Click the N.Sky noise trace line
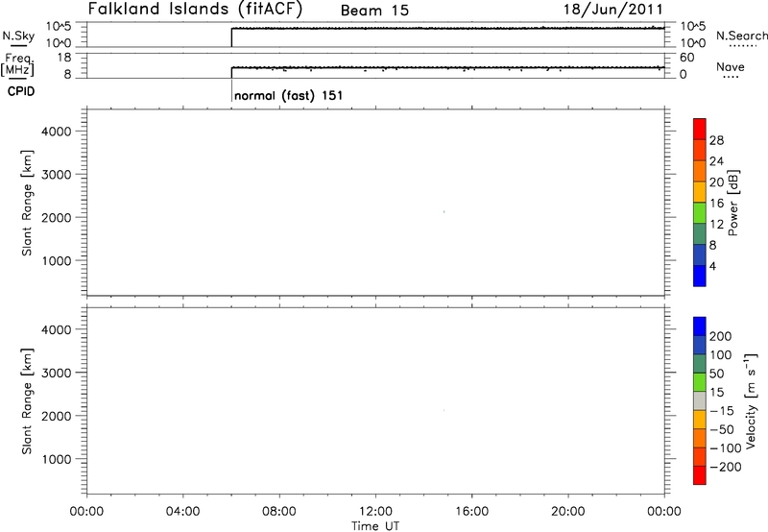This screenshot has height=532, width=768. tap(447, 29)
